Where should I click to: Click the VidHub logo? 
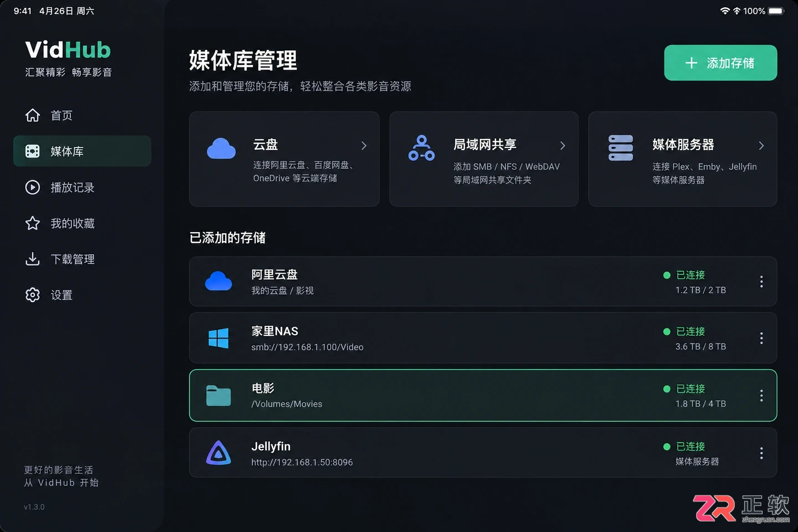click(x=68, y=50)
